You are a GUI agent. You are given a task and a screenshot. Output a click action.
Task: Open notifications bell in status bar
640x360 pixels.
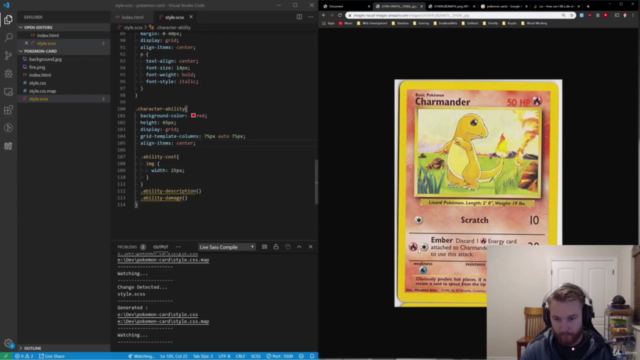312,356
